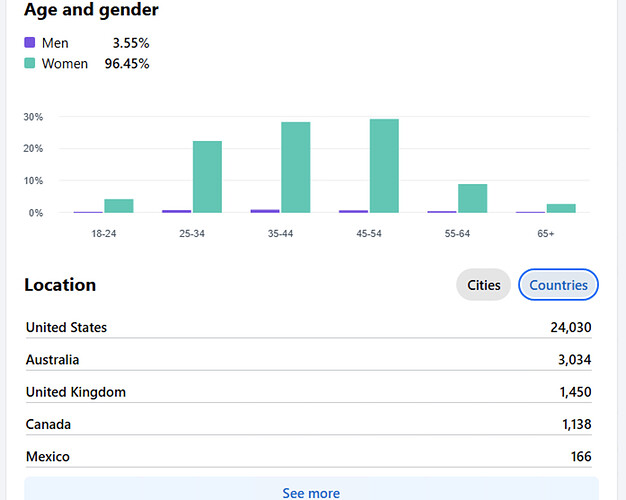Click the women bar for ages 18-24
The height and width of the screenshot is (500, 626).
pyautogui.click(x=119, y=206)
